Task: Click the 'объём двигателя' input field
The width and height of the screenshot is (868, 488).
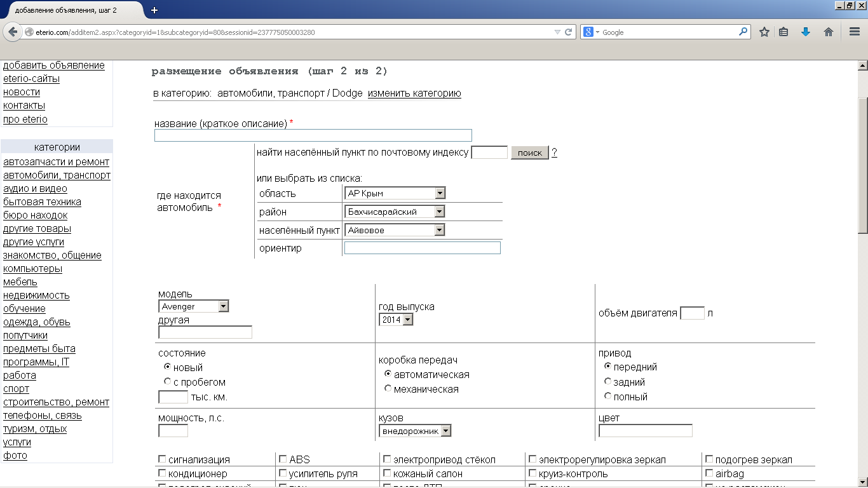Action: point(692,313)
